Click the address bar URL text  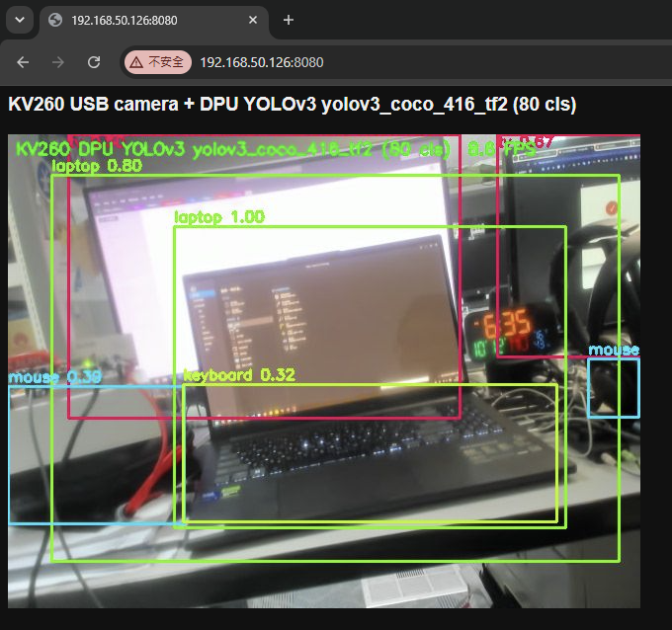(x=262, y=62)
